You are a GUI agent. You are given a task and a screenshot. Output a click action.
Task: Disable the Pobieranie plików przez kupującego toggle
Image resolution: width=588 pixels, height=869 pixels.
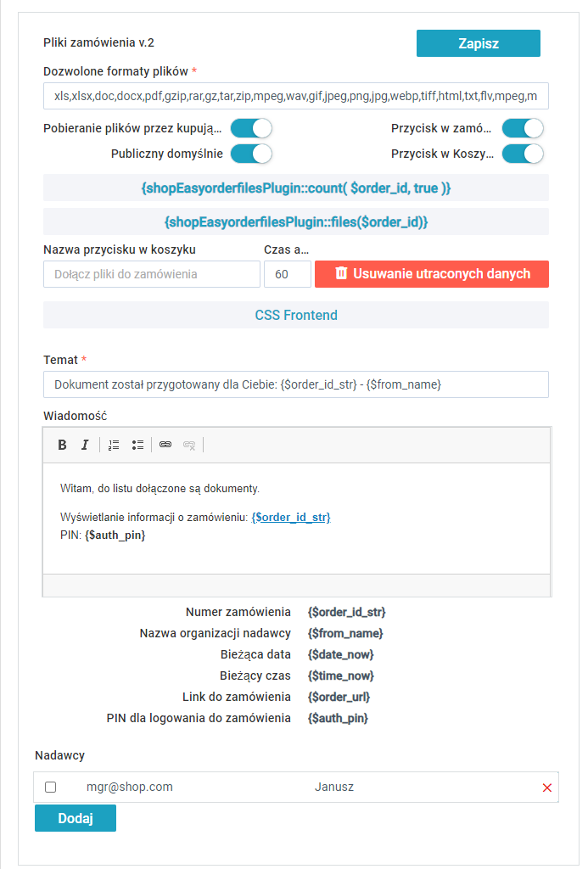(x=251, y=129)
